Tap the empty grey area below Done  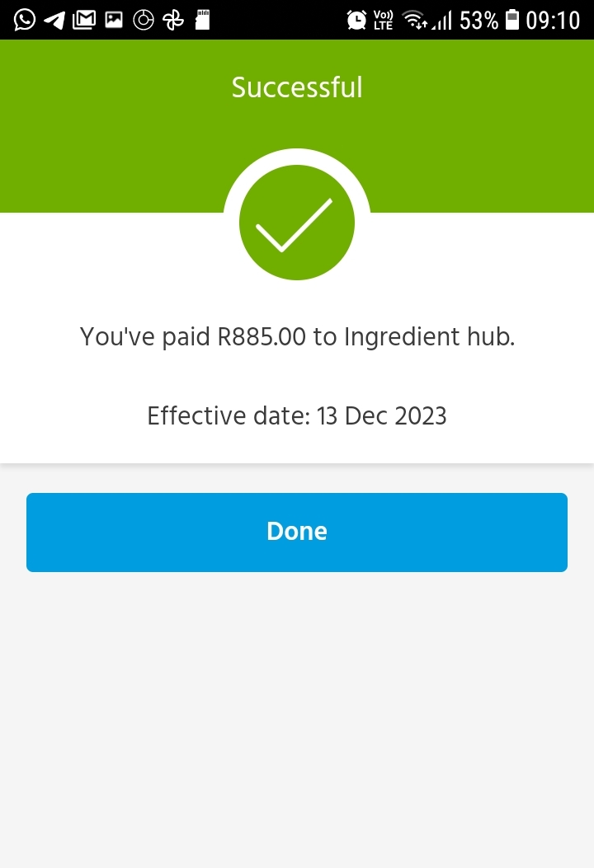[297, 720]
